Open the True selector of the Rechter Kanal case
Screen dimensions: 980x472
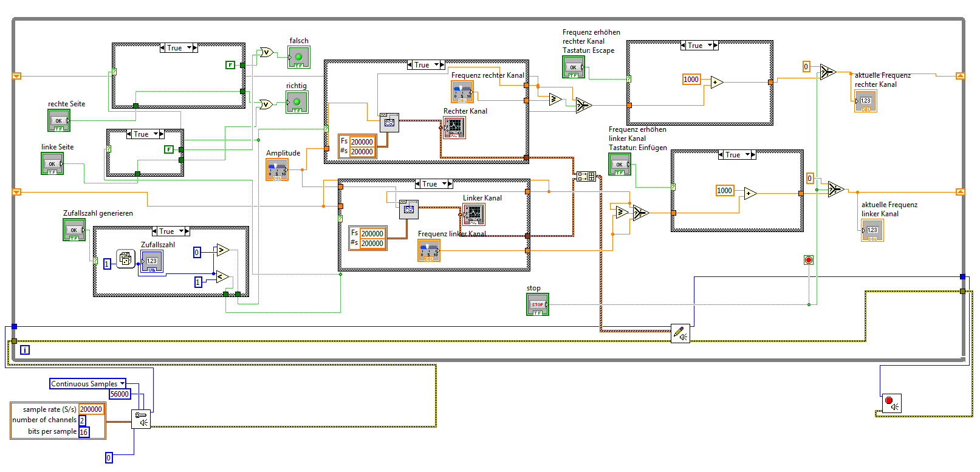[x=426, y=65]
